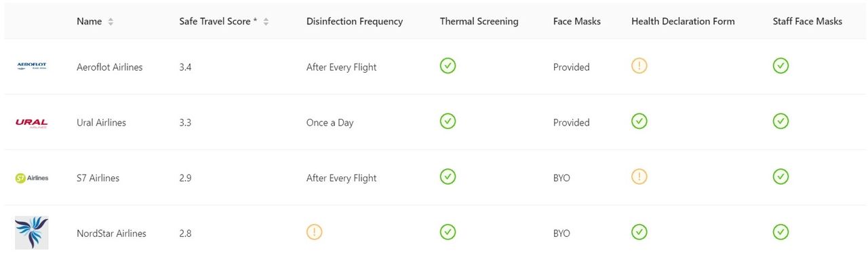Click Aeroflot's Health Declaration Form warning icon

pyautogui.click(x=639, y=66)
